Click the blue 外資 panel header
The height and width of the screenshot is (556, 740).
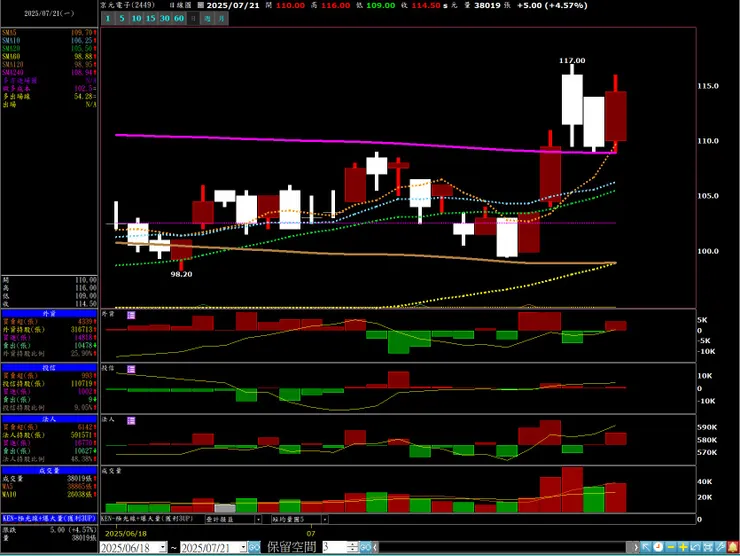[x=49, y=313]
